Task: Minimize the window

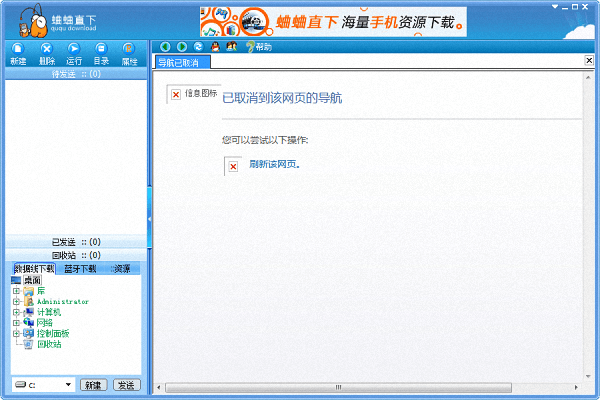Action: 565,7
